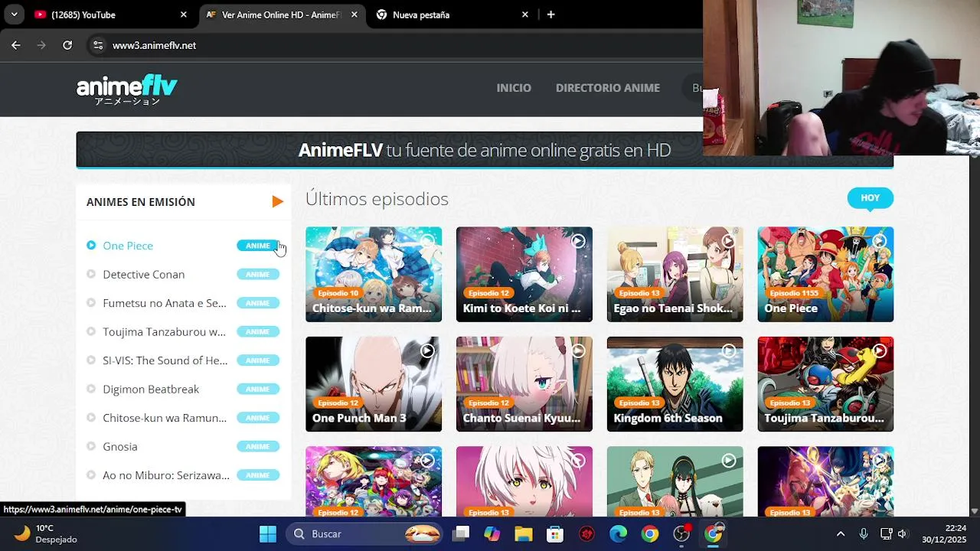
Task: Click the AnimeFLV logo
Action: tap(127, 89)
